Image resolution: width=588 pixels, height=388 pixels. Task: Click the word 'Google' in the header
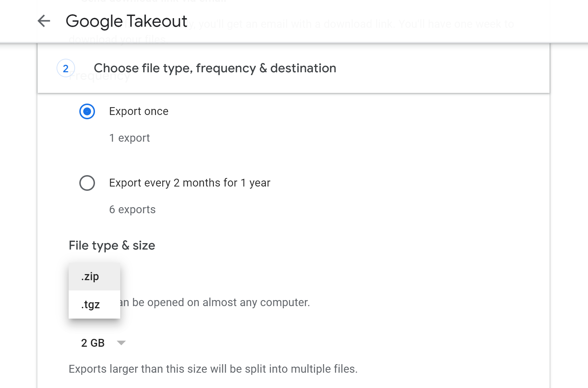click(x=94, y=21)
